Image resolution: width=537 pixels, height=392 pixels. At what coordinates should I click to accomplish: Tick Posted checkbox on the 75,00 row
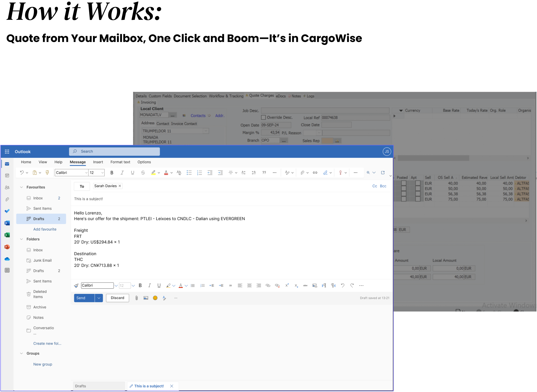pyautogui.click(x=404, y=199)
